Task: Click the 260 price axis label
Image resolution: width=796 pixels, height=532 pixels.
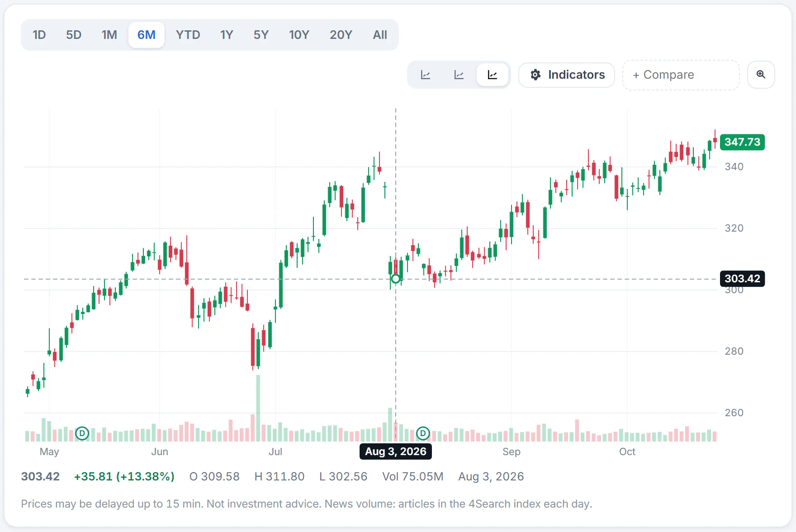Action: point(734,413)
